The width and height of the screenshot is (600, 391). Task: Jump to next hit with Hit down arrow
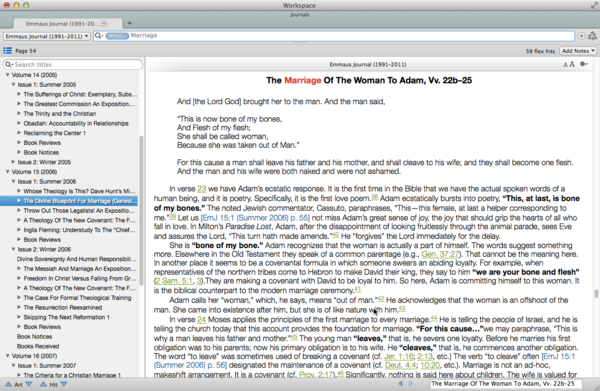[x=64, y=384]
